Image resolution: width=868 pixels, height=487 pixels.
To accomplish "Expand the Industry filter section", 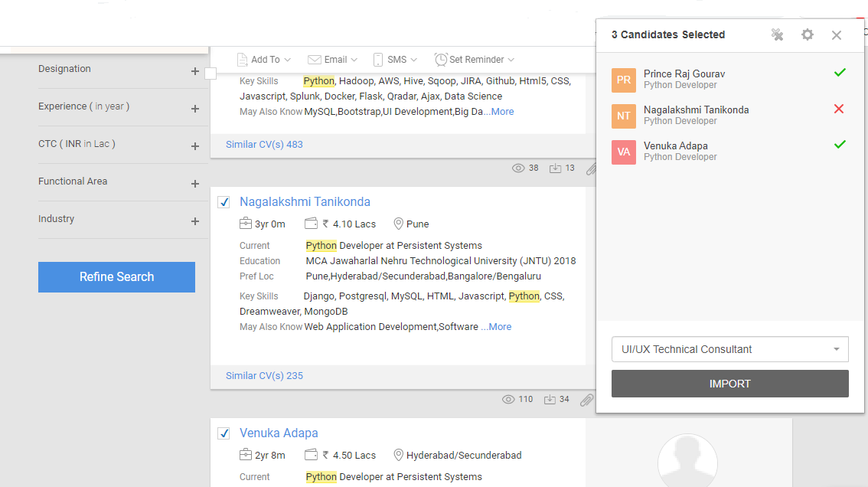I will coord(195,220).
